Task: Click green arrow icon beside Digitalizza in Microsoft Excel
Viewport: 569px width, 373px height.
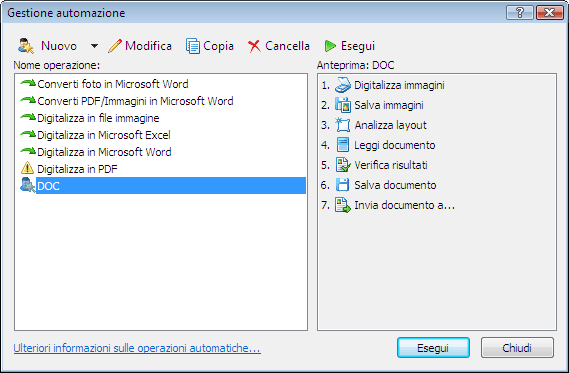Action: [x=28, y=135]
